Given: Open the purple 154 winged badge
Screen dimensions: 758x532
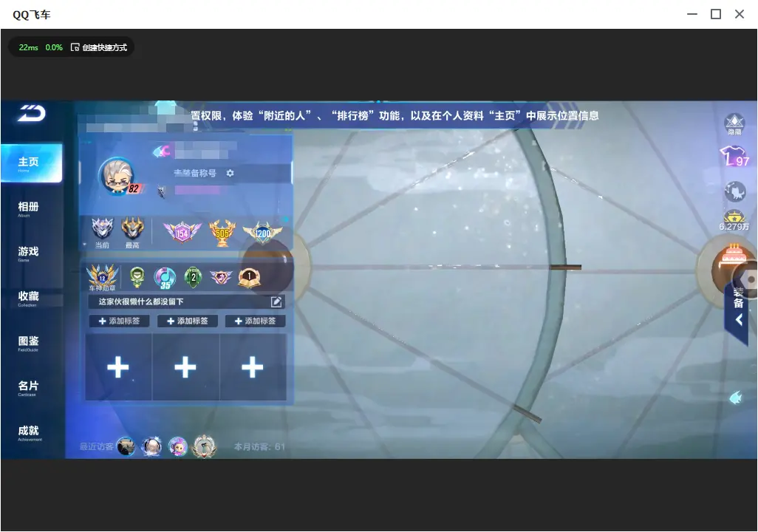Looking at the screenshot, I should click(x=182, y=233).
